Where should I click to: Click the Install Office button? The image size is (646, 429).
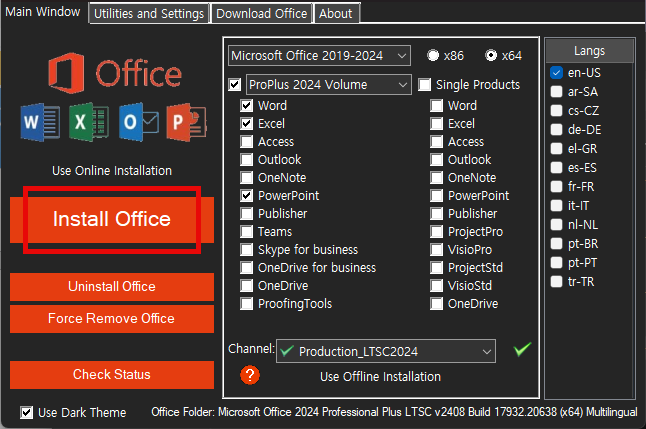click(112, 220)
